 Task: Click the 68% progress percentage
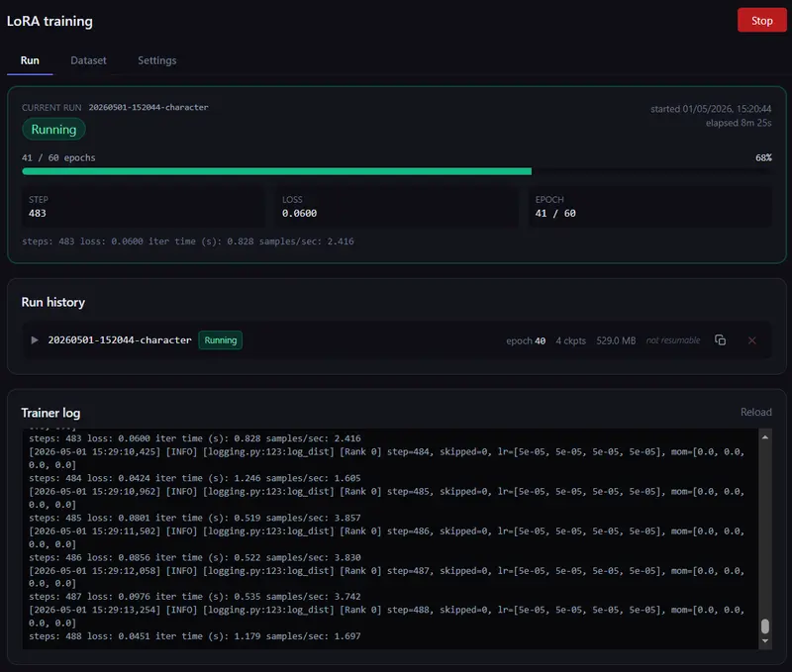coord(763,157)
